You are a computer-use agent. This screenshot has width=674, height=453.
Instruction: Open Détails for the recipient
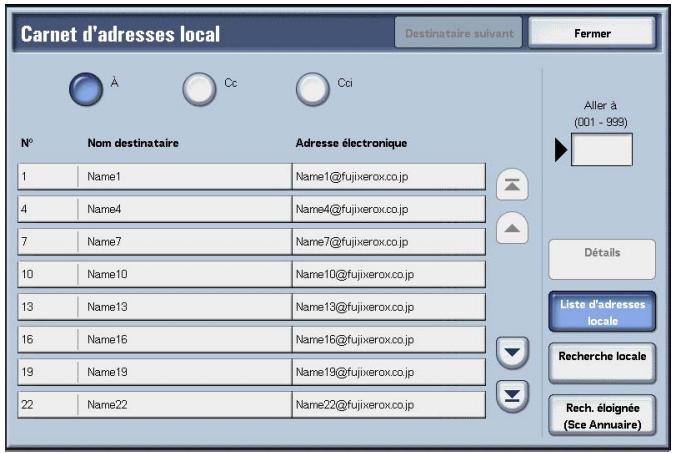point(601,258)
